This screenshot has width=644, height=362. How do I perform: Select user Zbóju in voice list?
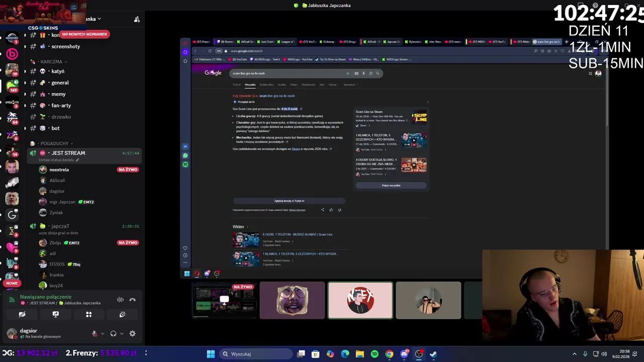55,243
